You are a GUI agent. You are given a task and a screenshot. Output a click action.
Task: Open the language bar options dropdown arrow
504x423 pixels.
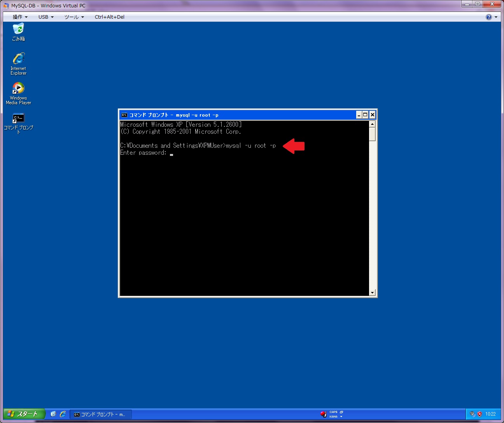341,416
